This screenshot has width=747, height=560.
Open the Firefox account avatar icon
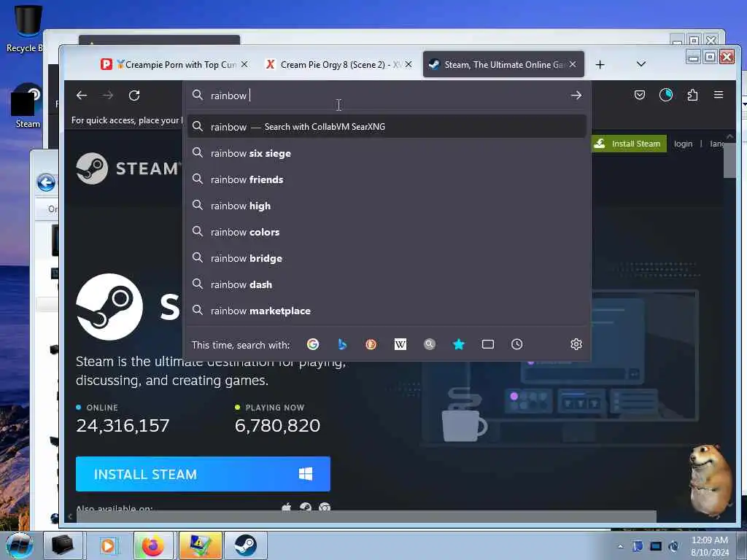665,95
